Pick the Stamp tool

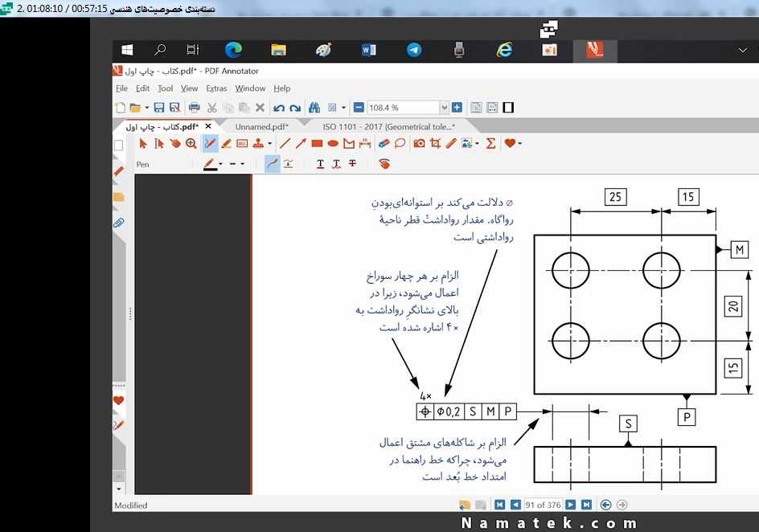(258, 143)
